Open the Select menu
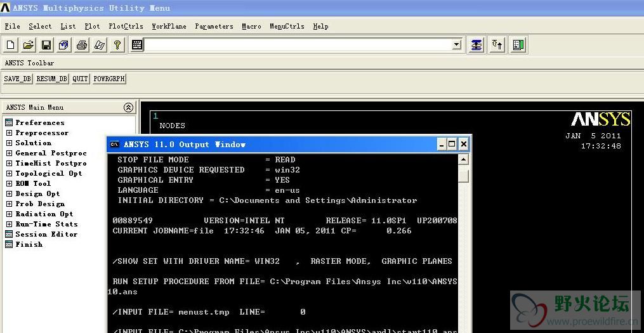644x333 pixels. tap(40, 26)
